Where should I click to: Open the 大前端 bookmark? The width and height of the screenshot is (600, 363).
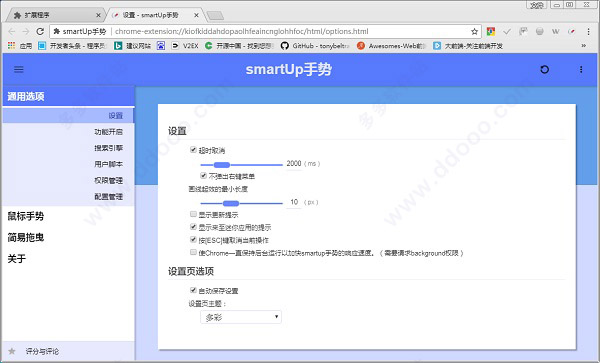click(x=468, y=46)
